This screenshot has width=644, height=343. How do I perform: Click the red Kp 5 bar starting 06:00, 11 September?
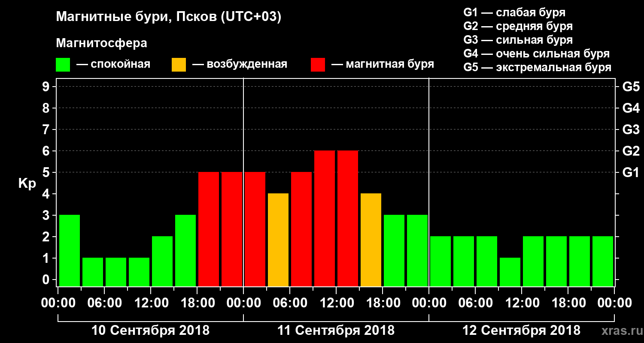click(301, 229)
